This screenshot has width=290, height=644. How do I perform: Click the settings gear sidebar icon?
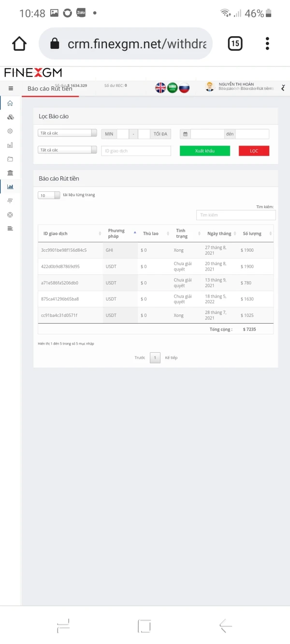10,131
